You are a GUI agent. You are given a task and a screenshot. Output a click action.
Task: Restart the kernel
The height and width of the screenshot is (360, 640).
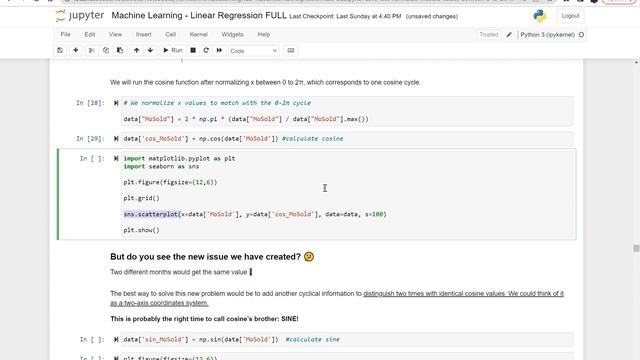pyautogui.click(x=206, y=50)
